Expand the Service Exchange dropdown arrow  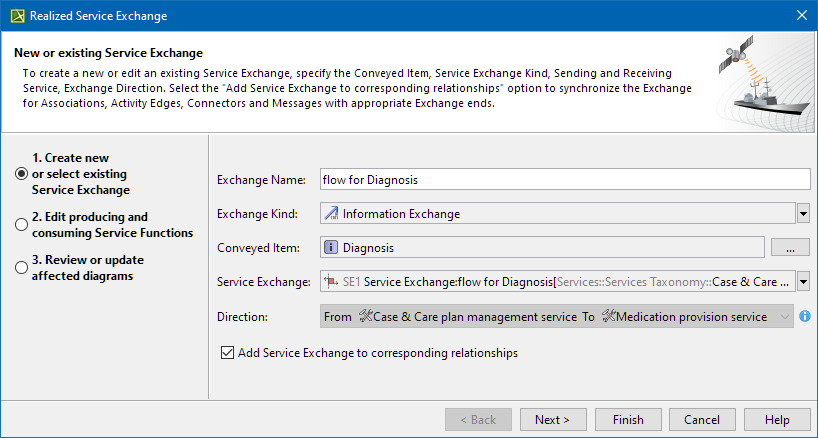pyautogui.click(x=803, y=283)
